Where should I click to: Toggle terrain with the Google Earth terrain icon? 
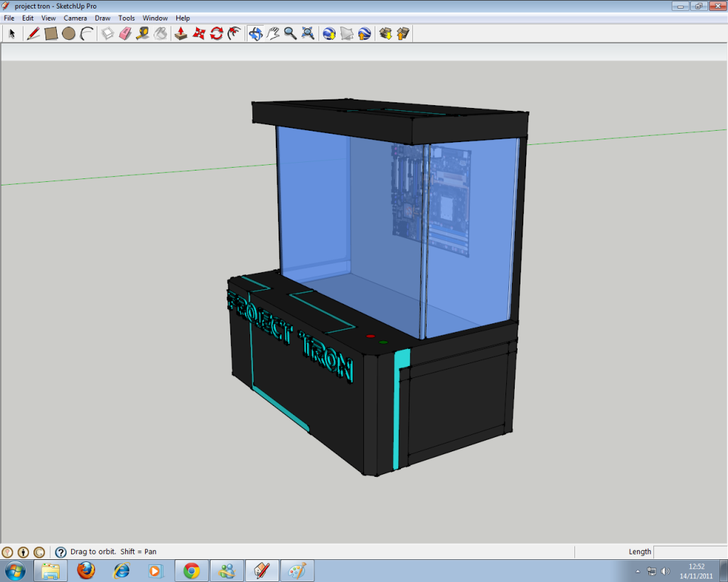pyautogui.click(x=347, y=33)
